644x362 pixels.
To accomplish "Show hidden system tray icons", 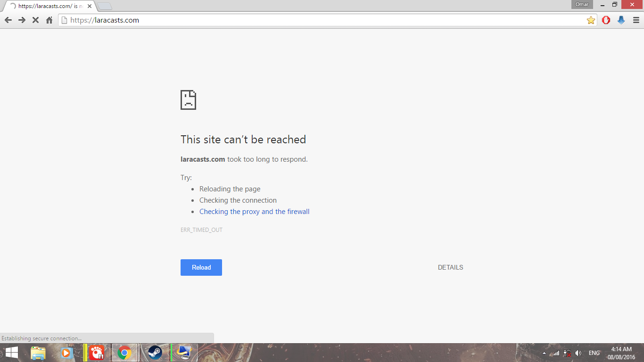I will tap(544, 353).
